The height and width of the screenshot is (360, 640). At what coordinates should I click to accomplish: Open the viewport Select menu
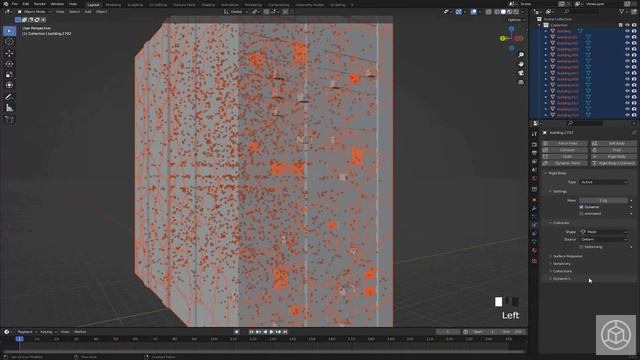(74, 12)
